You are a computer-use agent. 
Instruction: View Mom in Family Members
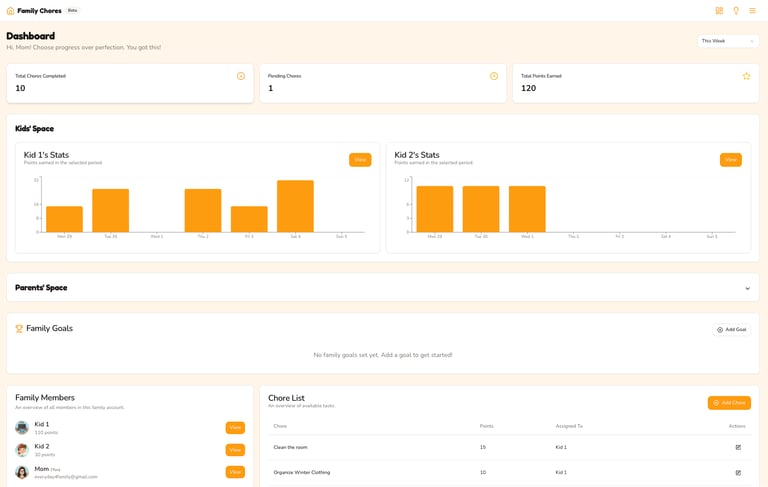coord(235,472)
